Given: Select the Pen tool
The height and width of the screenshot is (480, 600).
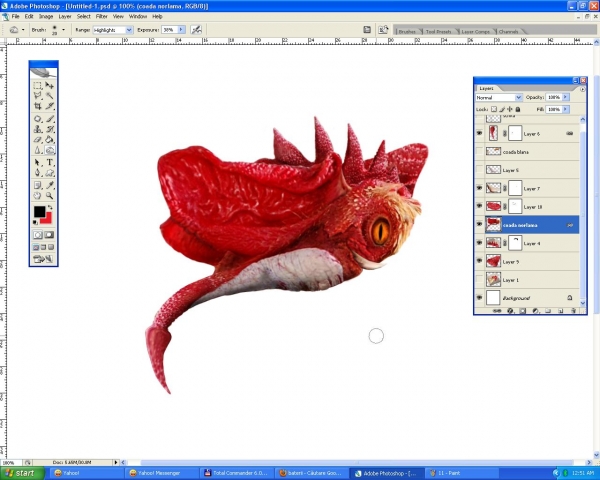Looking at the screenshot, I should coord(38,173).
